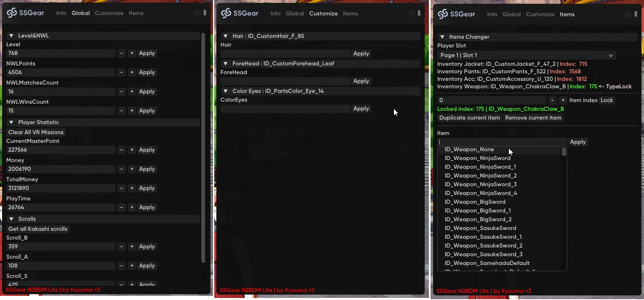Click minus next to NWLMatchesCount

tap(121, 92)
